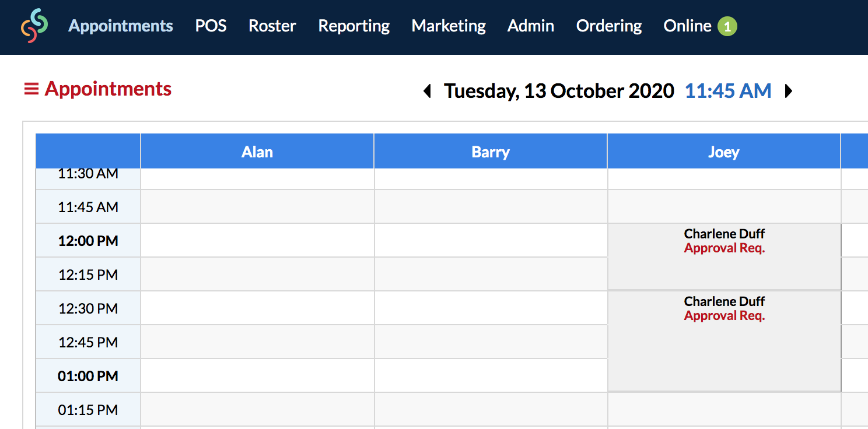The width and height of the screenshot is (868, 429).
Task: Expand Alan's column header
Action: [x=257, y=151]
